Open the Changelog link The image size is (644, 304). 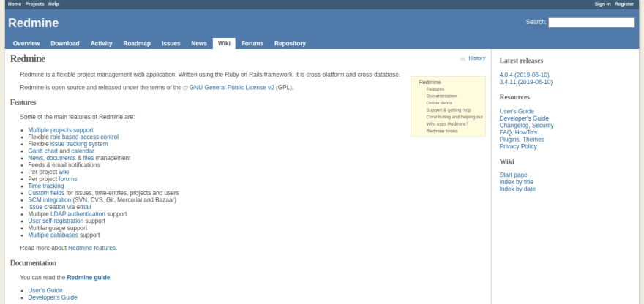tap(514, 126)
